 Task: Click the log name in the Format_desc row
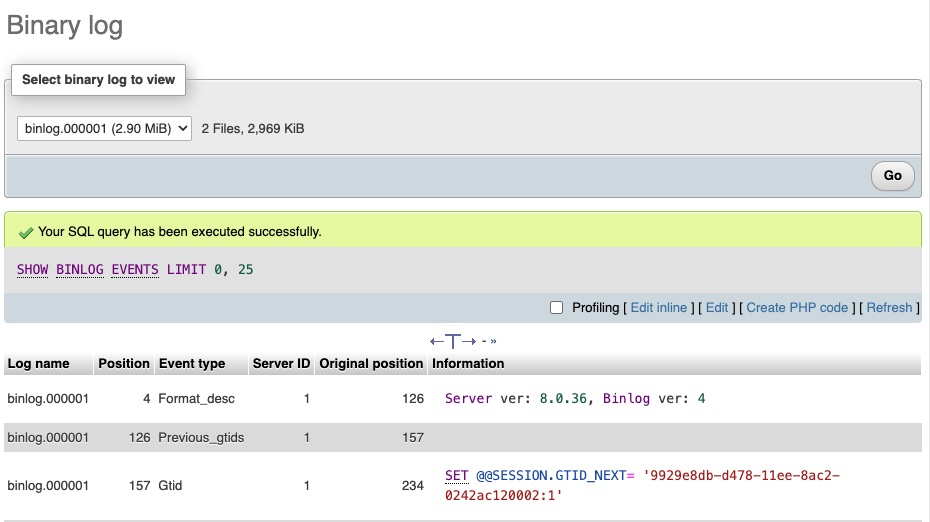[48, 399]
